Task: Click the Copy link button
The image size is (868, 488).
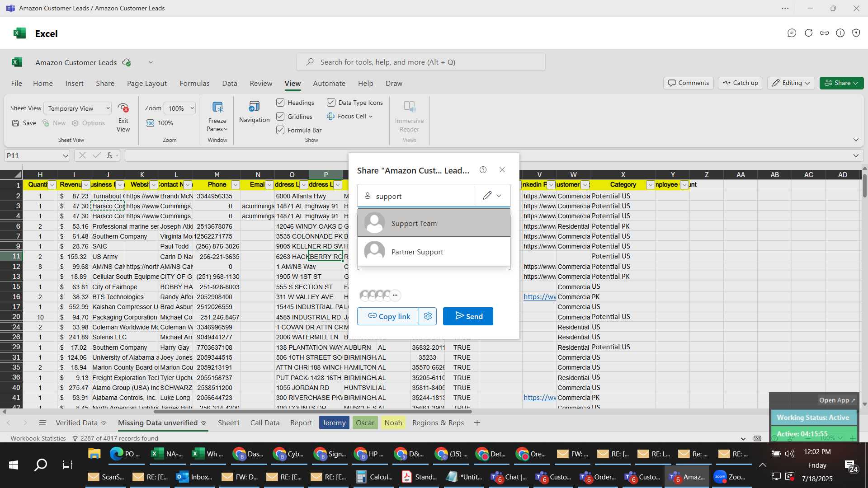Action: [x=388, y=316]
